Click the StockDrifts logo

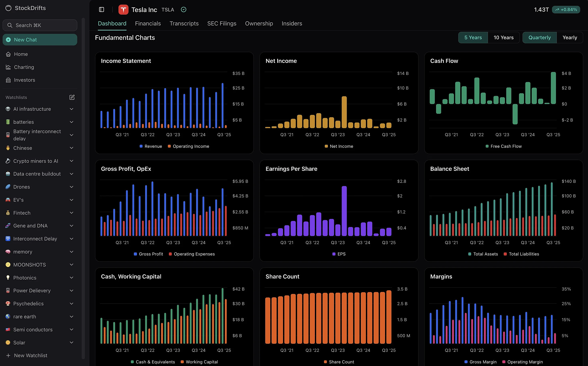(x=8, y=8)
